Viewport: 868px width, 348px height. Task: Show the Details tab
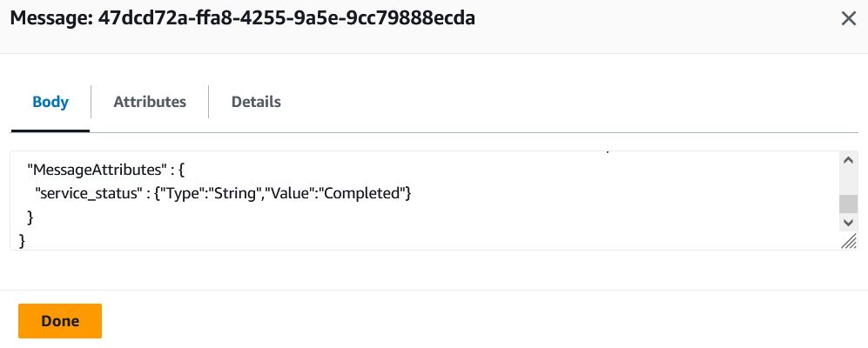[x=256, y=102]
